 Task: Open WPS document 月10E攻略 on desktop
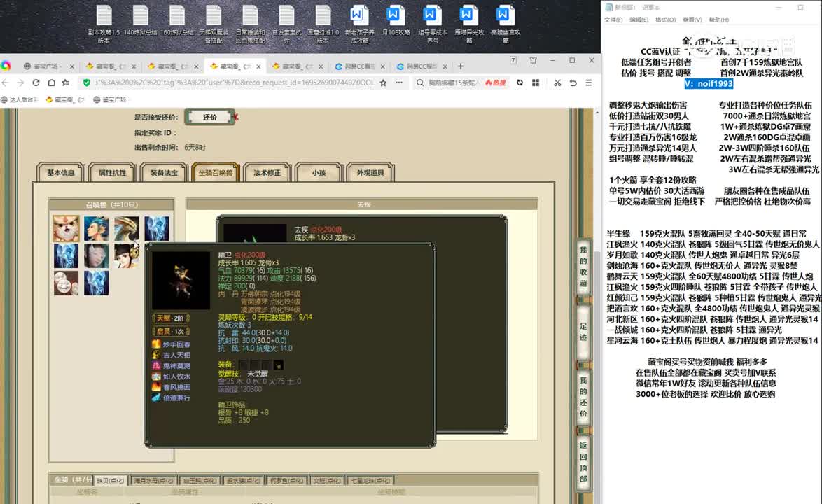(x=396, y=21)
